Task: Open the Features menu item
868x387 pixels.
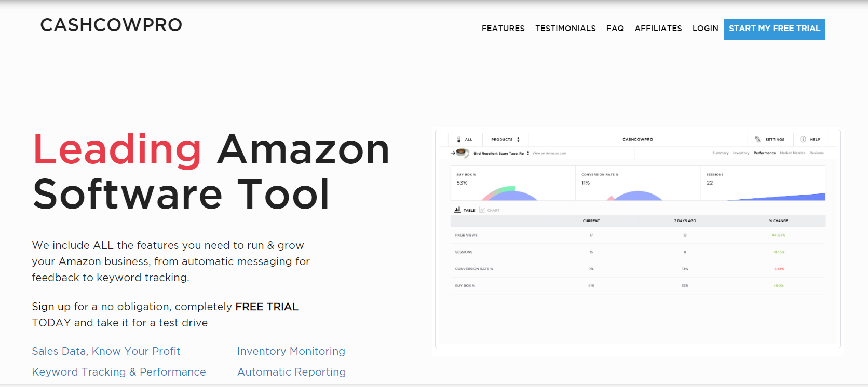Action: pos(503,29)
